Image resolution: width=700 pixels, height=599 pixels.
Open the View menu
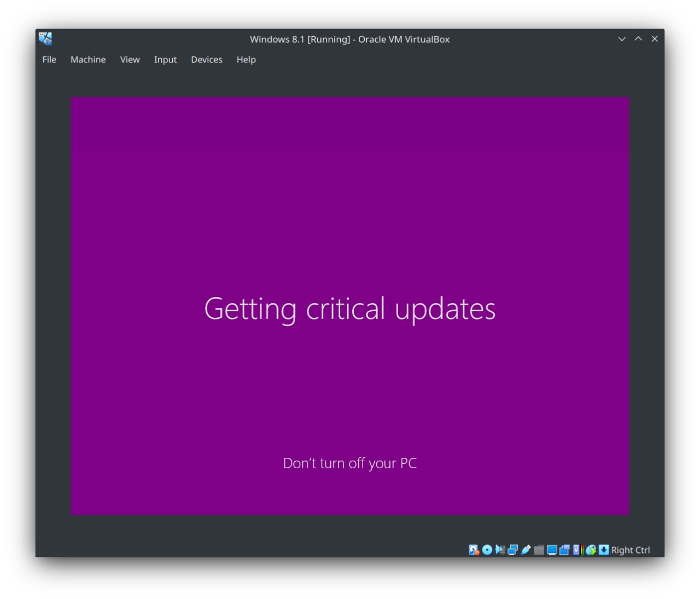click(x=130, y=60)
